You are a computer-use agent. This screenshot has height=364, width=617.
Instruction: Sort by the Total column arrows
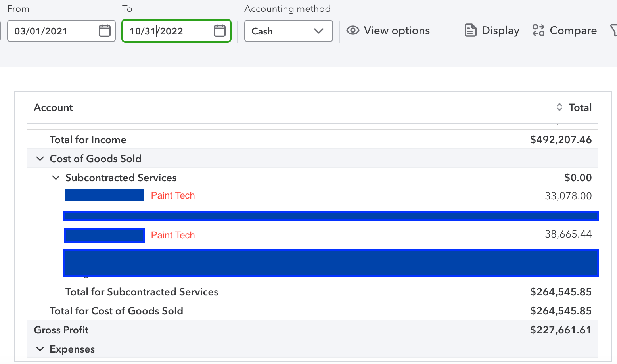560,107
